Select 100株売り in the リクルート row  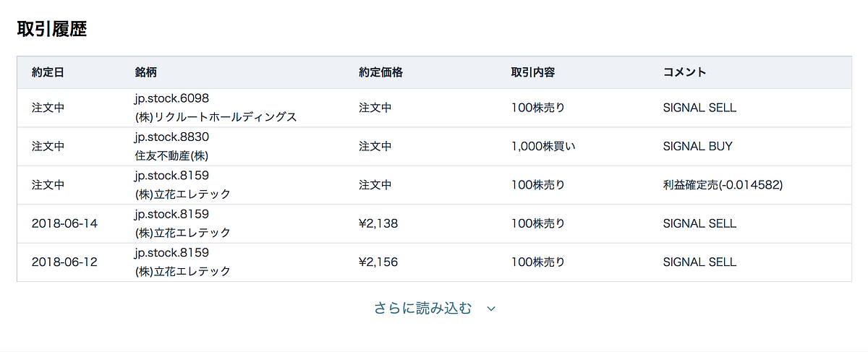tap(537, 108)
